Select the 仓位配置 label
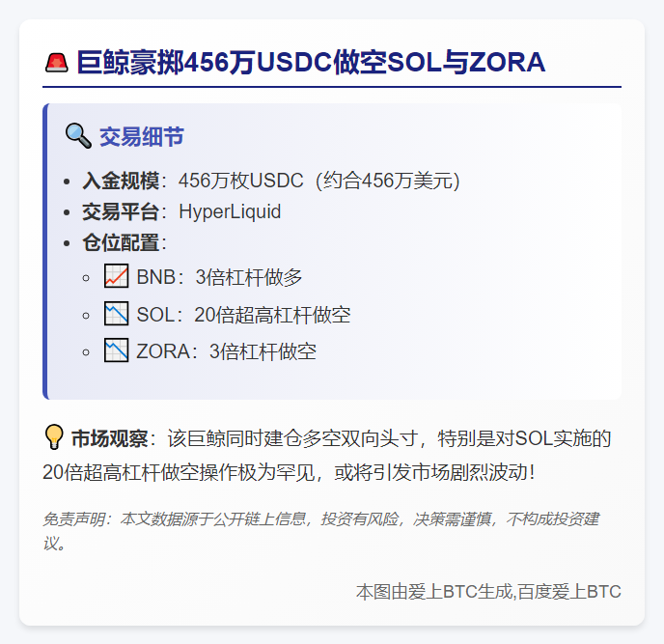This screenshot has height=644, width=664. click(121, 243)
